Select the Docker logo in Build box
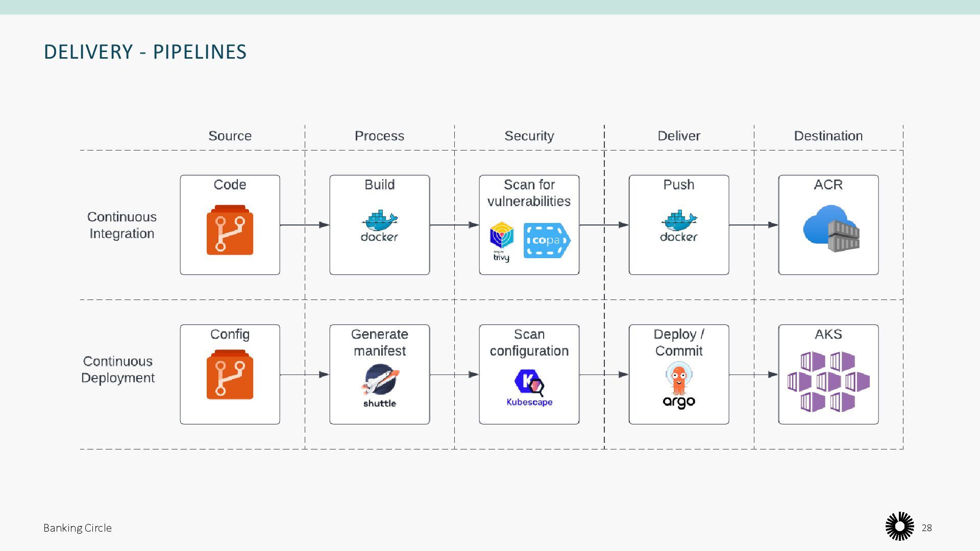Screen dimensions: 980x551 tap(379, 226)
